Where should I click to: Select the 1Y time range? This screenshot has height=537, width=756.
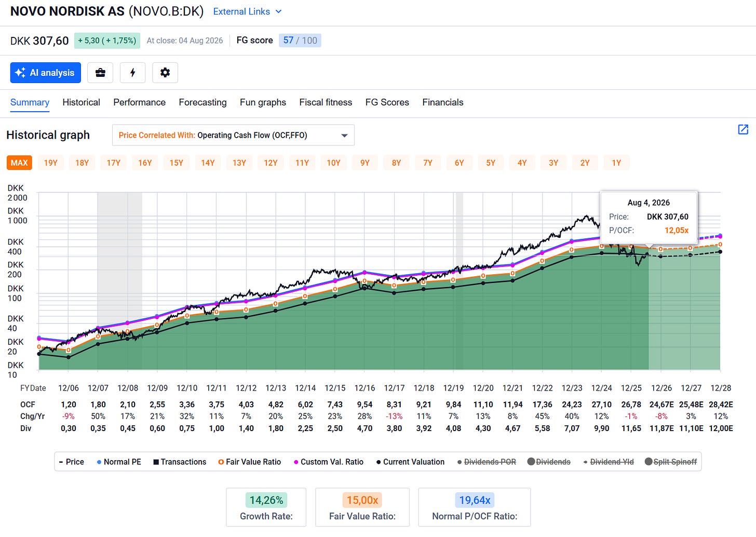click(x=616, y=163)
